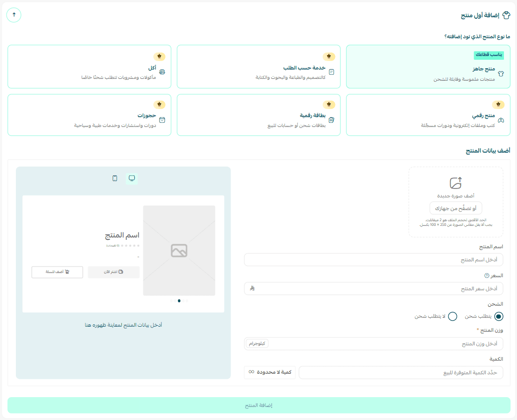The image size is (517, 420).
Task: Focus the حدّد الكمية المتوفرة للبيع field
Action: [401, 372]
